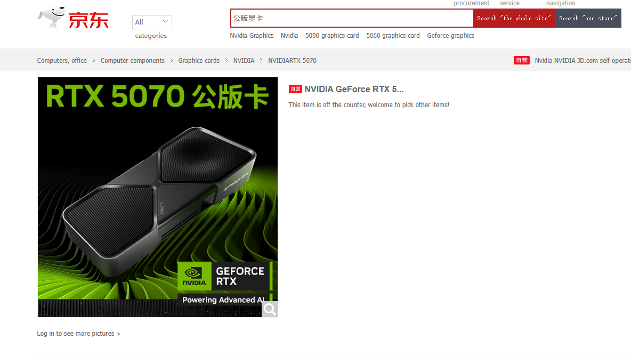Click the Geforce graphics link
631x364 pixels.
[x=450, y=35]
